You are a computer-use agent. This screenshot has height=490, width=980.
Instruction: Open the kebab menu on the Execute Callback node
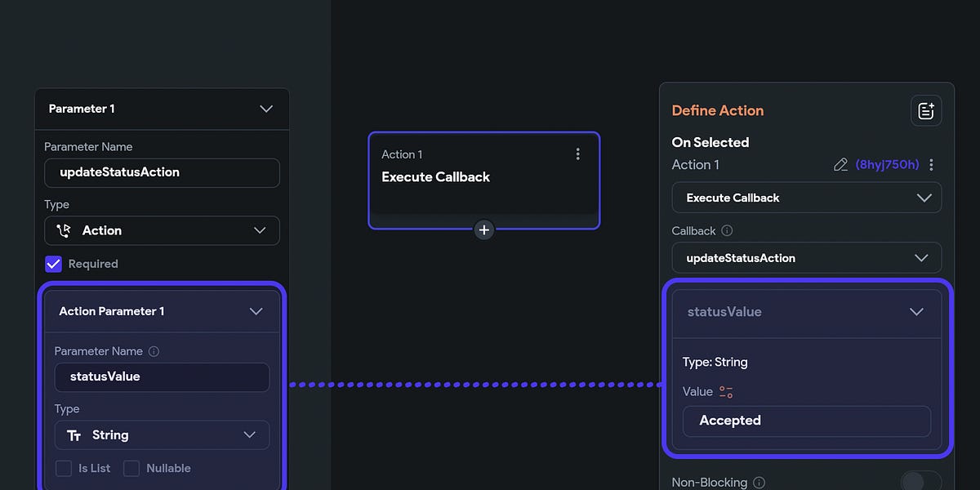tap(577, 153)
